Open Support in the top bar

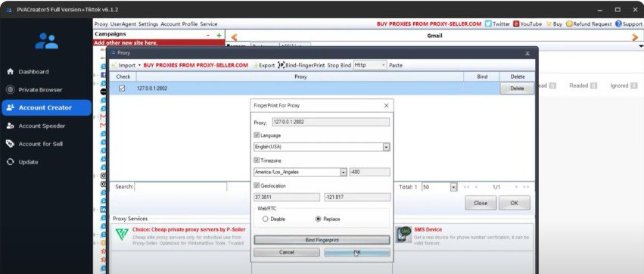[x=628, y=23]
